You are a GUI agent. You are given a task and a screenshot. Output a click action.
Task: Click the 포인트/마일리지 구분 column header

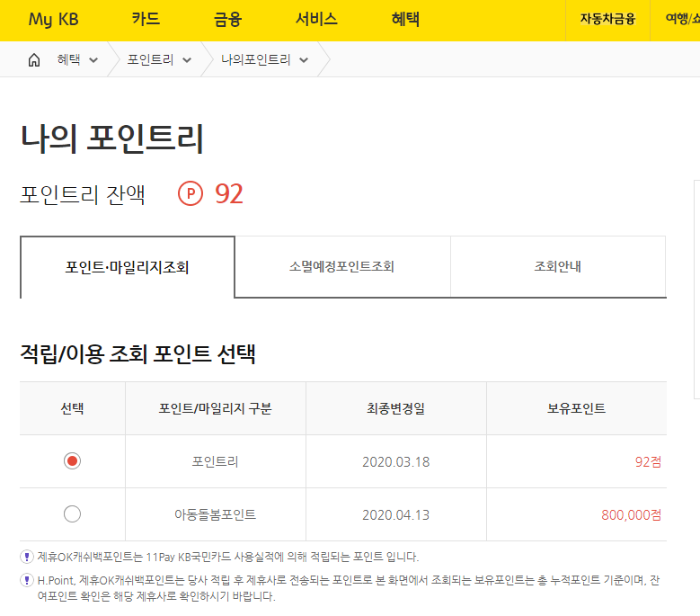(215, 408)
